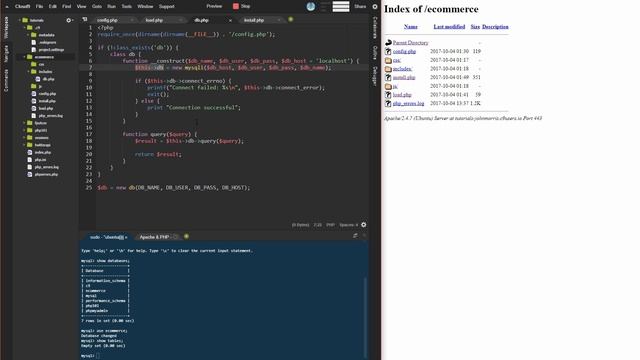Open the Run menu
Screen dimensions: 640x360
click(111, 7)
